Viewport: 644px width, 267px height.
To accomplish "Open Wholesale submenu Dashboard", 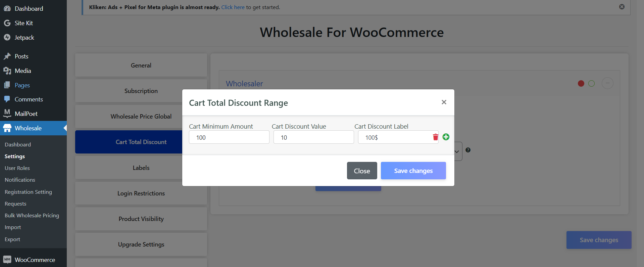I will (x=18, y=144).
